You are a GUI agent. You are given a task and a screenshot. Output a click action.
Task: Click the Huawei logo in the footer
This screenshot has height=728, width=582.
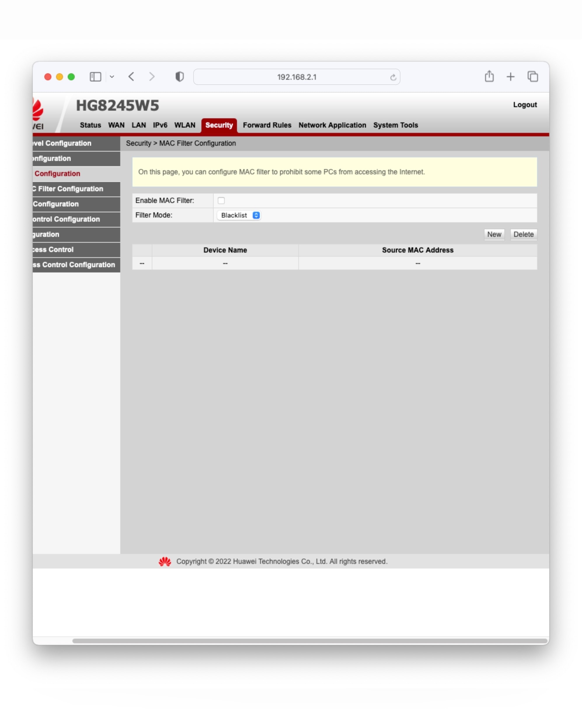tap(165, 562)
